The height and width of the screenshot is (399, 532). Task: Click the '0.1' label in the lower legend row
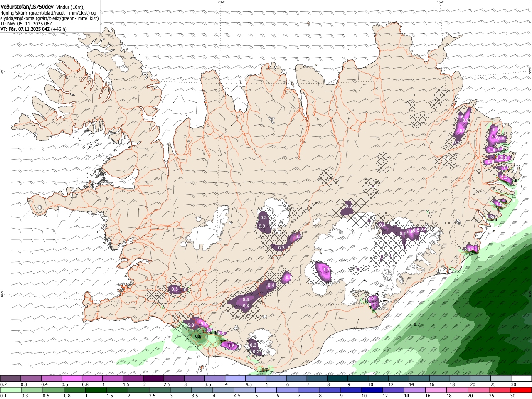coord(3,397)
